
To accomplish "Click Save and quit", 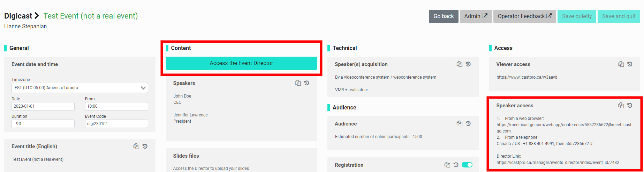I will (619, 16).
